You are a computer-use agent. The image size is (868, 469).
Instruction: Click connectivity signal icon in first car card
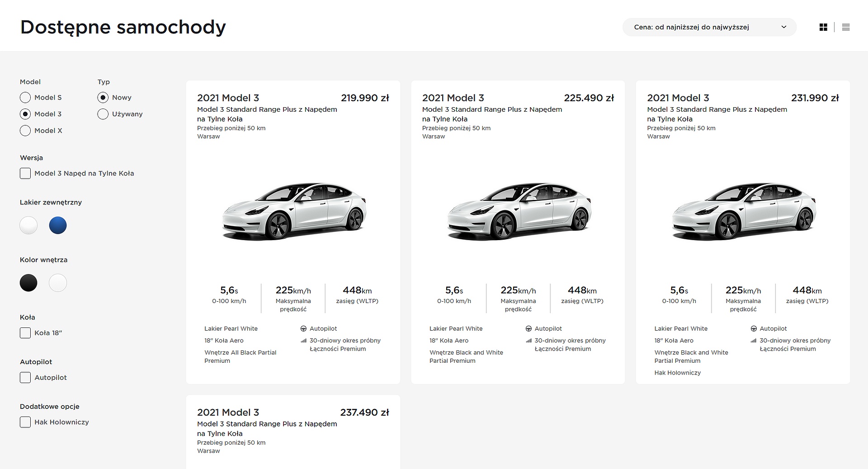click(303, 341)
